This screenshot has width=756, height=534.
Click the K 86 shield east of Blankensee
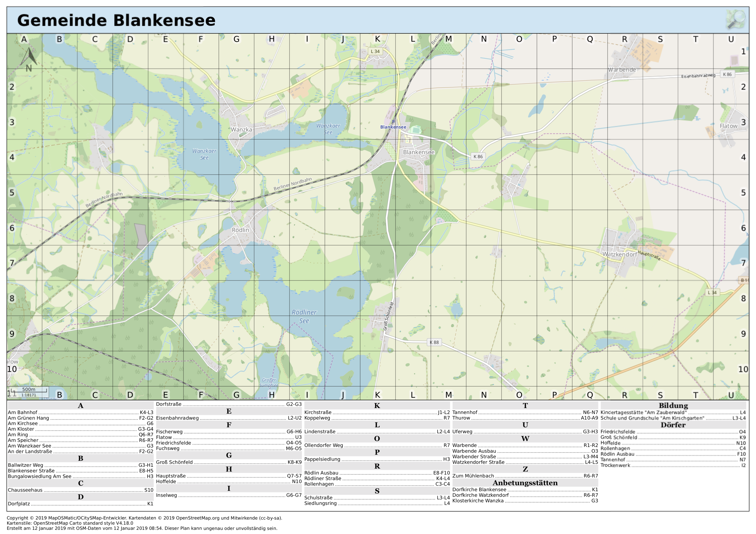point(478,157)
